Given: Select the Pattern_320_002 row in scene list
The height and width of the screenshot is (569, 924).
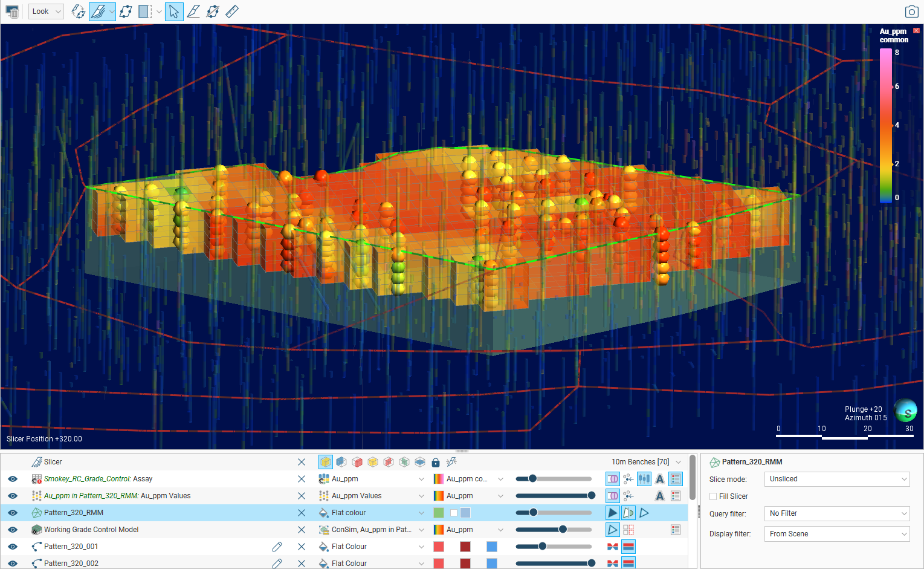Looking at the screenshot, I should [71, 563].
